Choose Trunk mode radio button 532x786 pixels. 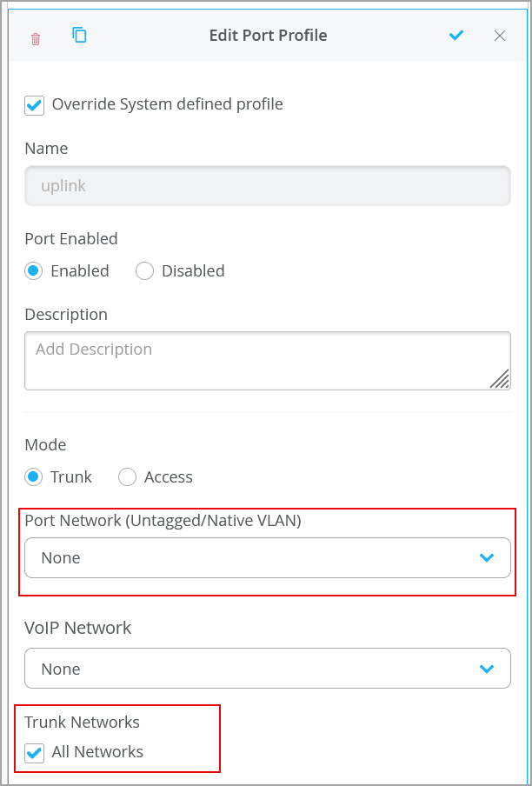34,476
